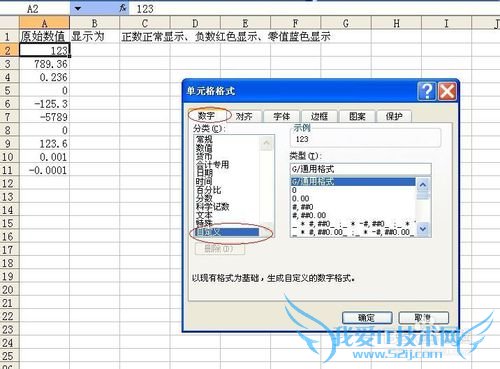
Task: Select 数值 in the category list
Action: 204,148
